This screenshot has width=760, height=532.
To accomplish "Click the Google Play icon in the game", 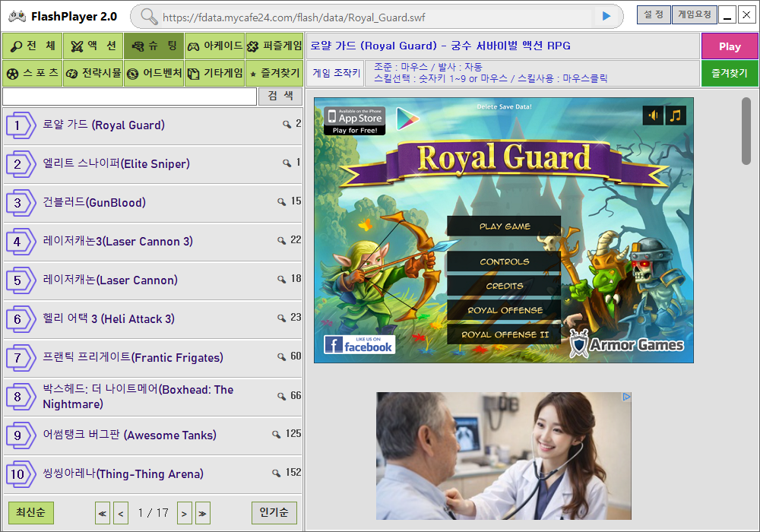I will [x=407, y=119].
